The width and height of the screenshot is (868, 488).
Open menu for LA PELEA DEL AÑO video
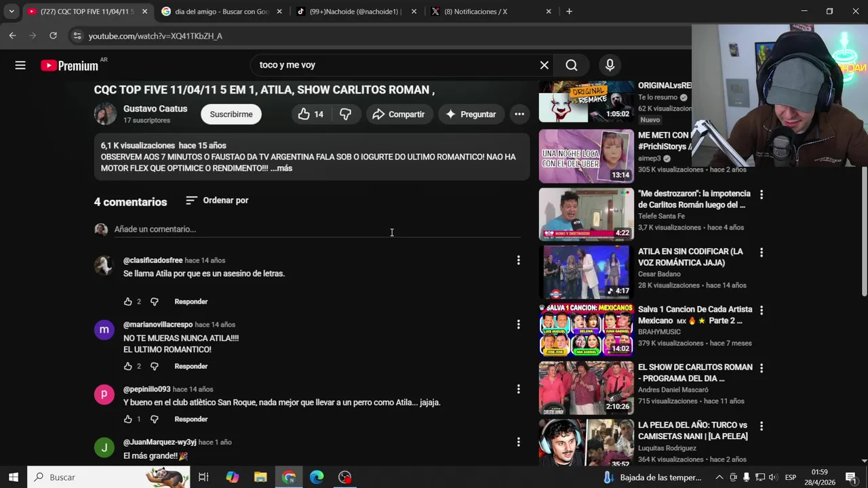click(761, 426)
